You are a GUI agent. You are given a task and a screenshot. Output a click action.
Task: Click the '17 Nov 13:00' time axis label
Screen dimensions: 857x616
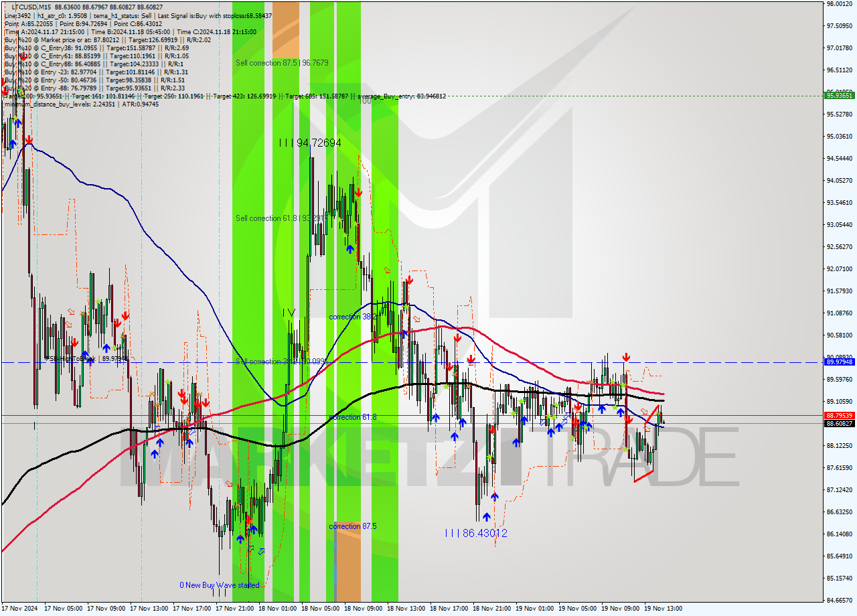click(x=149, y=609)
